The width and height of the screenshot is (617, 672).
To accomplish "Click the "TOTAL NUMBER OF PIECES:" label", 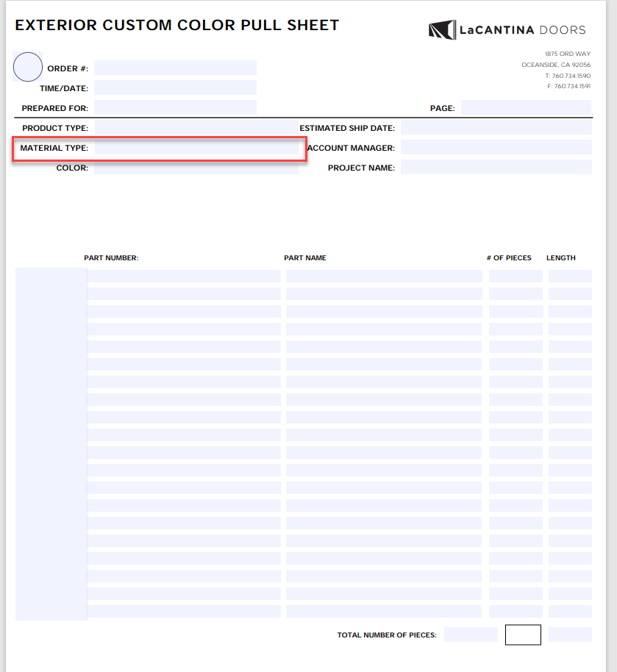I will pyautogui.click(x=387, y=635).
